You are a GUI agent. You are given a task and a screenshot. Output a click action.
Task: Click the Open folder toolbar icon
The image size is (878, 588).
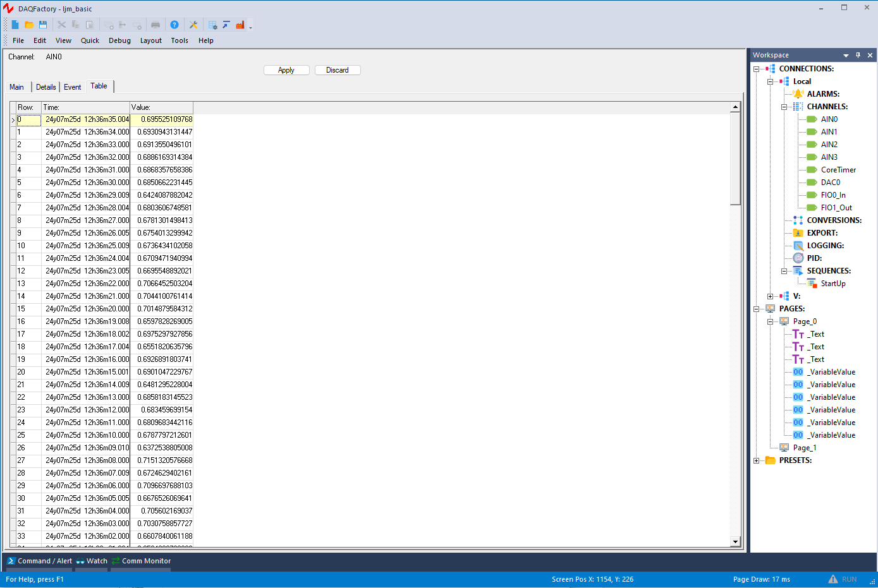[x=29, y=25]
